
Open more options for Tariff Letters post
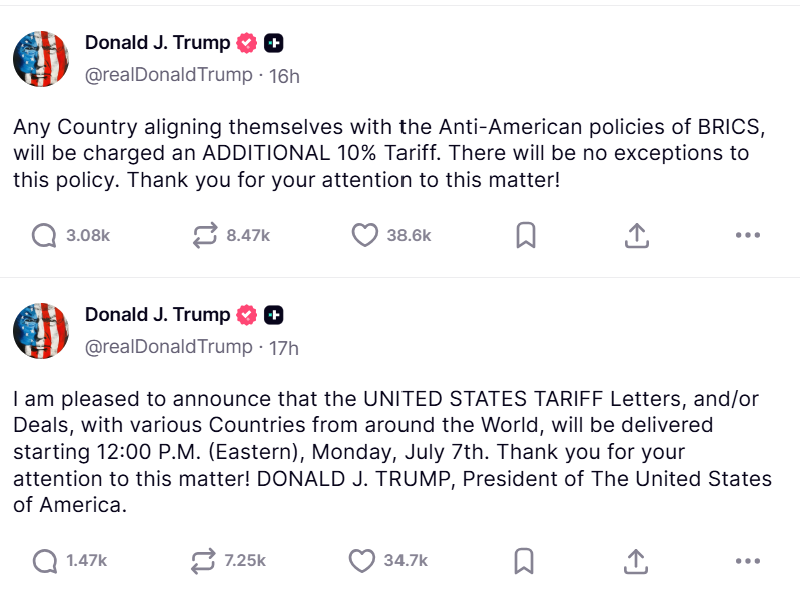coord(748,561)
